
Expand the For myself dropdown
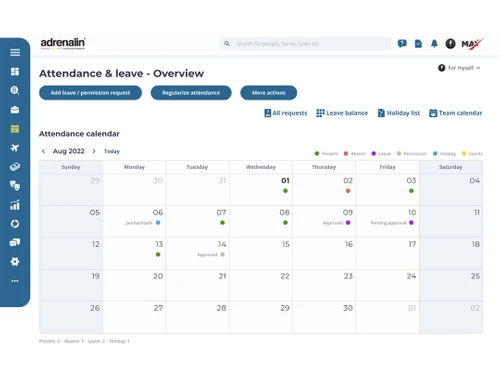pyautogui.click(x=459, y=68)
